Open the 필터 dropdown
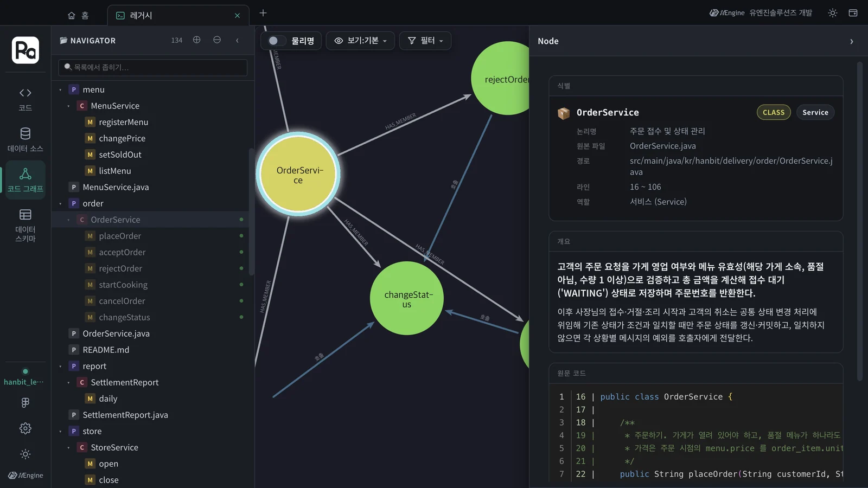Viewport: 868px width, 488px height. [x=425, y=41]
